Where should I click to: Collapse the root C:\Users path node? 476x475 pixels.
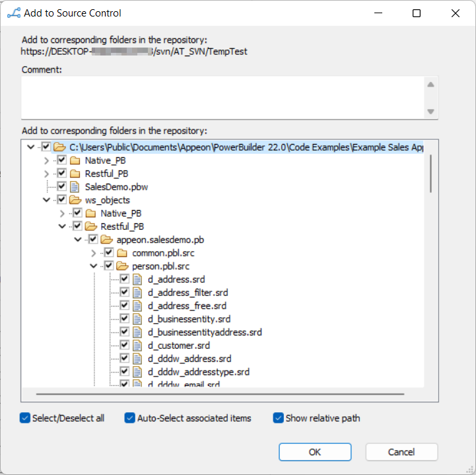point(30,147)
